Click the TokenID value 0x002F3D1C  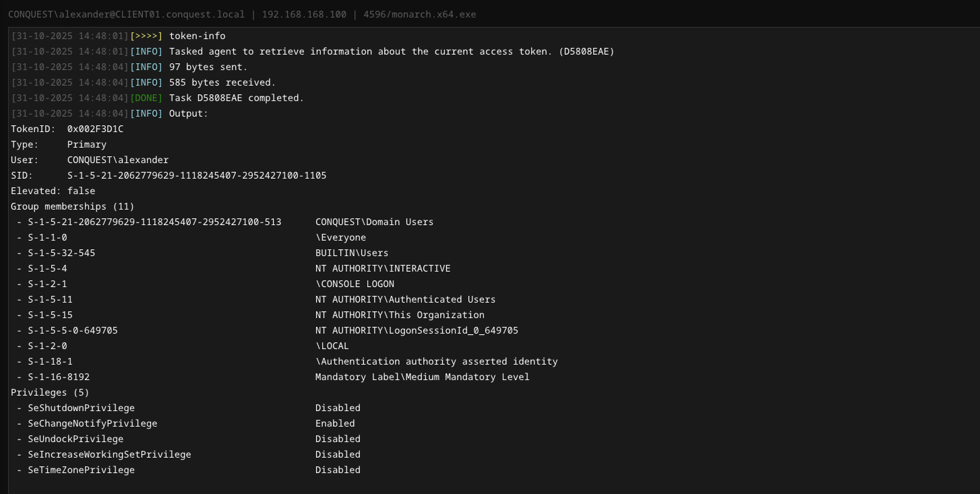[95, 129]
